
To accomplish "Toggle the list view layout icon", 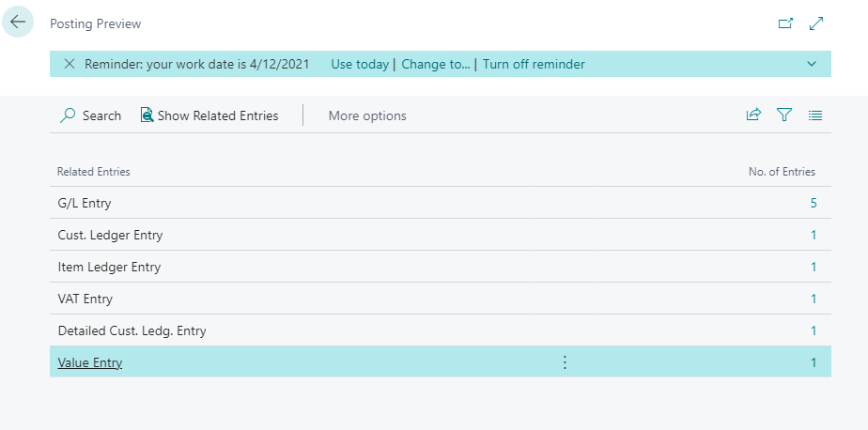I will point(814,115).
